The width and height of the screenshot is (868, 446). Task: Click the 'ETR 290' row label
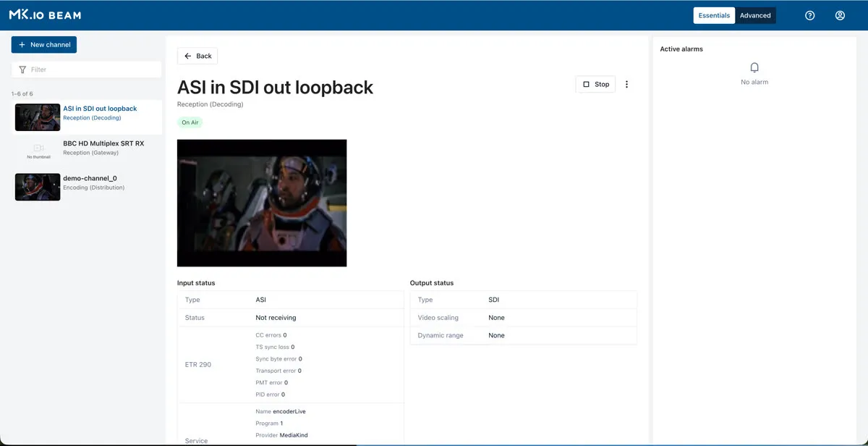coord(198,364)
